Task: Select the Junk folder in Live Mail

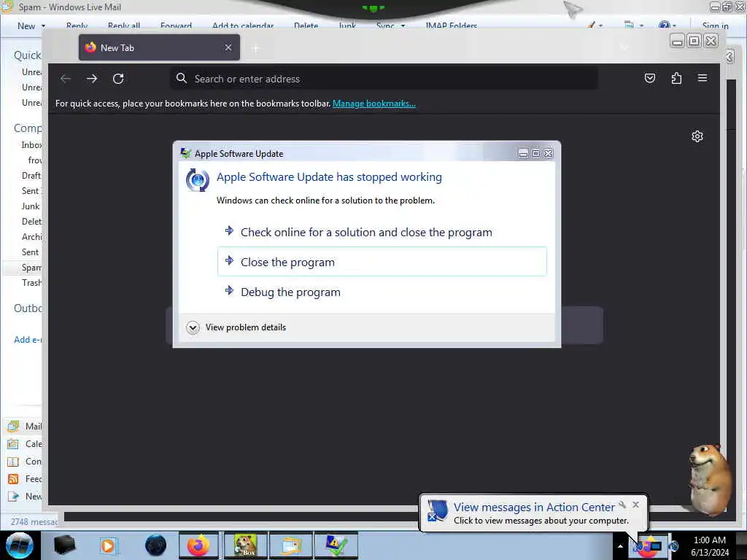Action: [x=31, y=206]
